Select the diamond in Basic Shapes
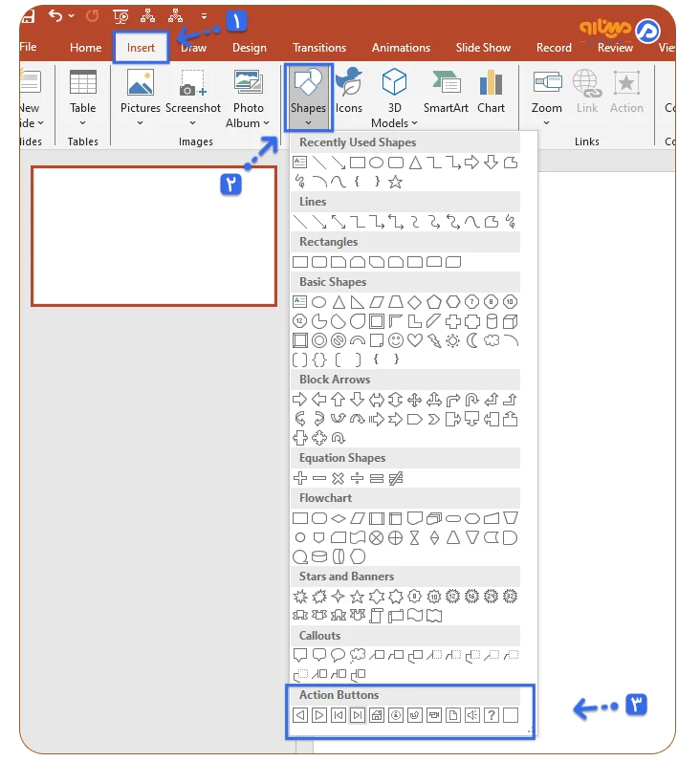The image size is (700, 762). coord(415,302)
